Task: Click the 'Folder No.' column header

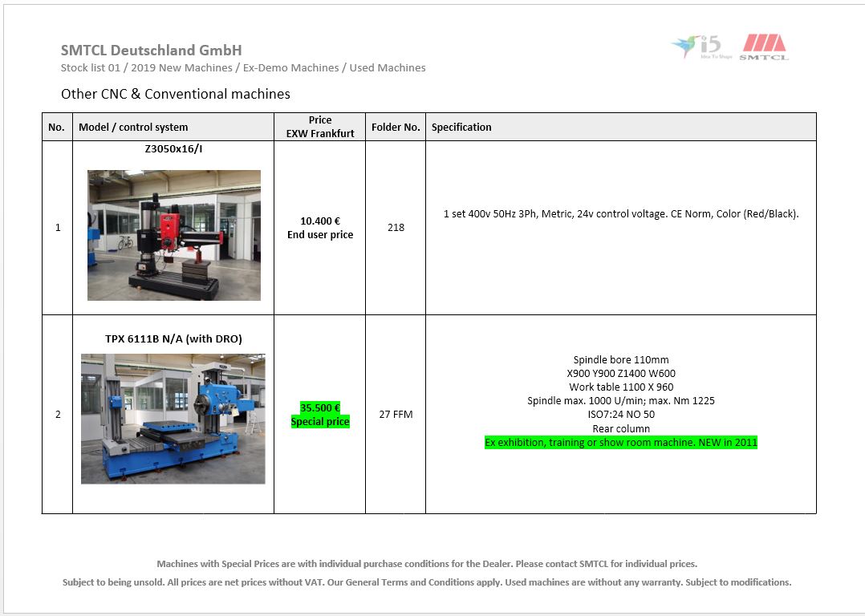Action: [396, 127]
